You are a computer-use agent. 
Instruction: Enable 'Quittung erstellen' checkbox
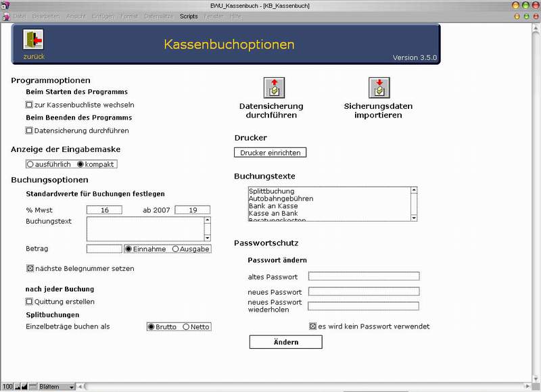click(x=29, y=301)
